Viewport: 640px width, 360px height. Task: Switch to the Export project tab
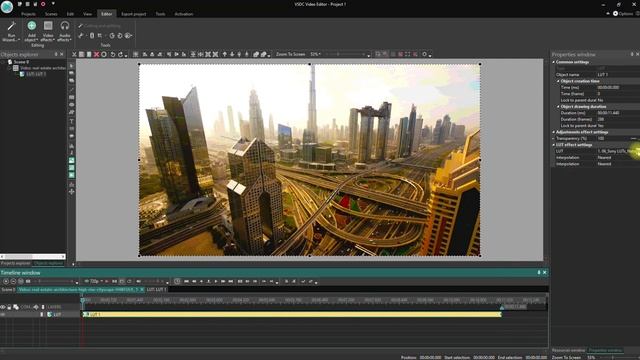(133, 14)
